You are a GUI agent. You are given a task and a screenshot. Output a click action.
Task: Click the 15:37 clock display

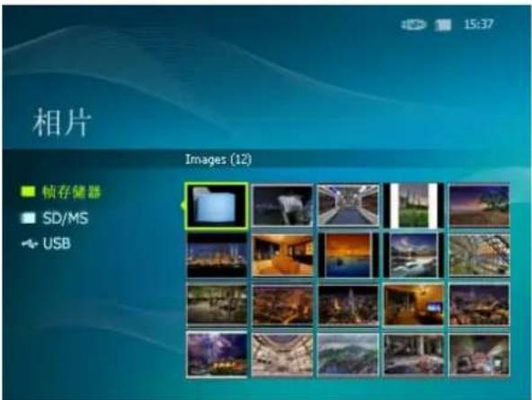[479, 24]
